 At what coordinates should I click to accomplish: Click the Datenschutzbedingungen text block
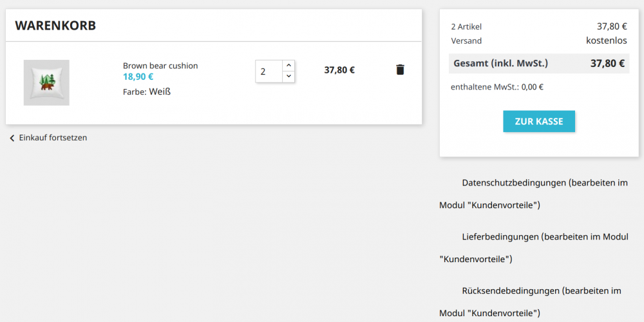[533, 194]
